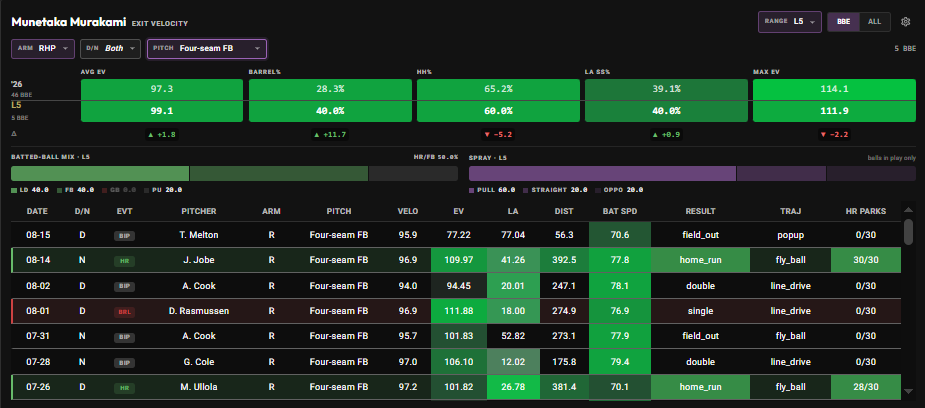925x408 pixels.
Task: Click the -5.2 HH% delta chip
Action: click(x=498, y=135)
